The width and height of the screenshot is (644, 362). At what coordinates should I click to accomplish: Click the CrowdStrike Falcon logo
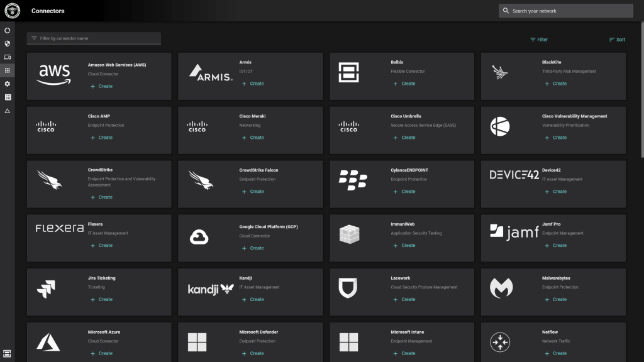[x=201, y=180]
